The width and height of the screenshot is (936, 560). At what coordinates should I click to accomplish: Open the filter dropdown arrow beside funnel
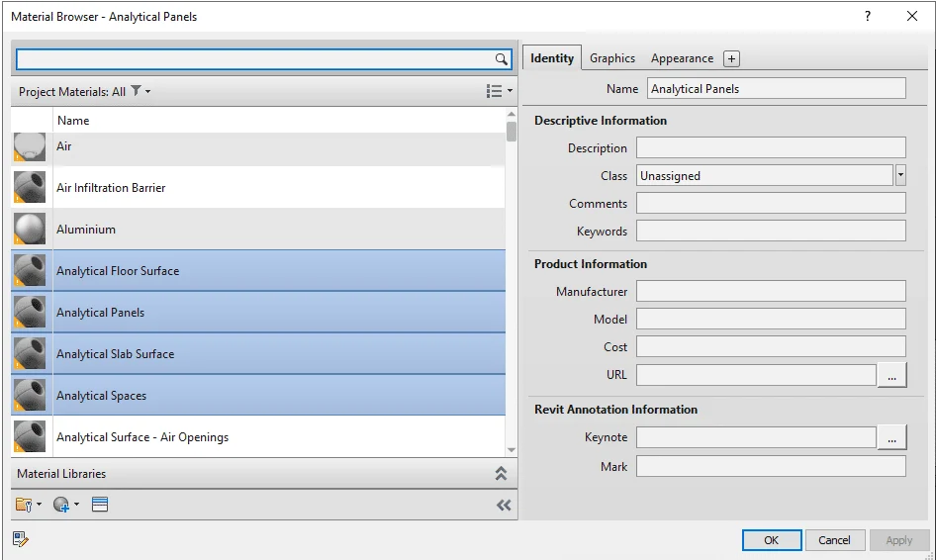point(148,91)
